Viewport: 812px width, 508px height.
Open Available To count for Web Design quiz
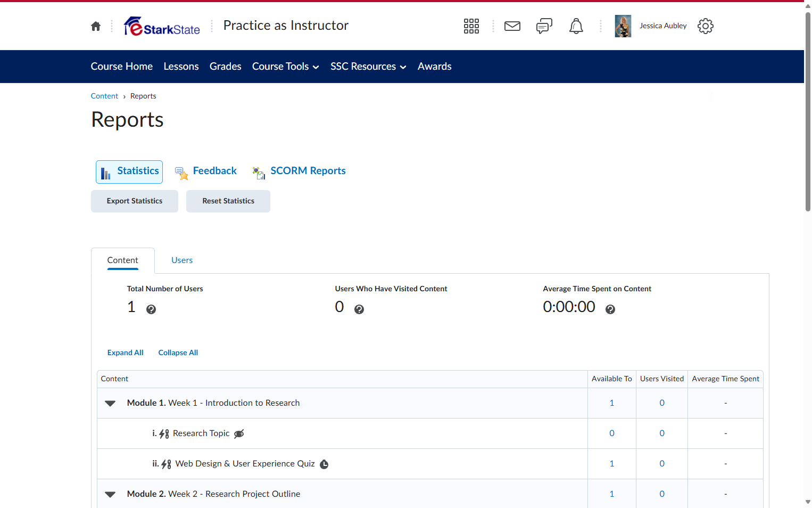coord(612,464)
